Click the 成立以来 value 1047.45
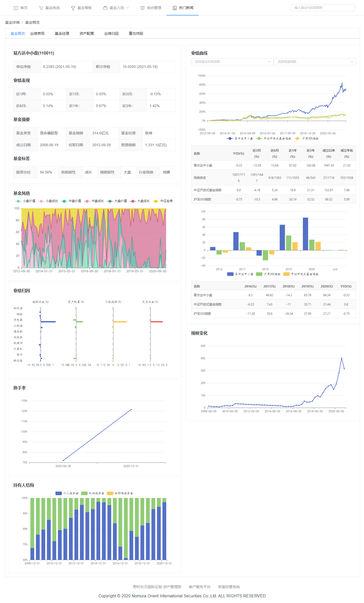 (x=329, y=165)
